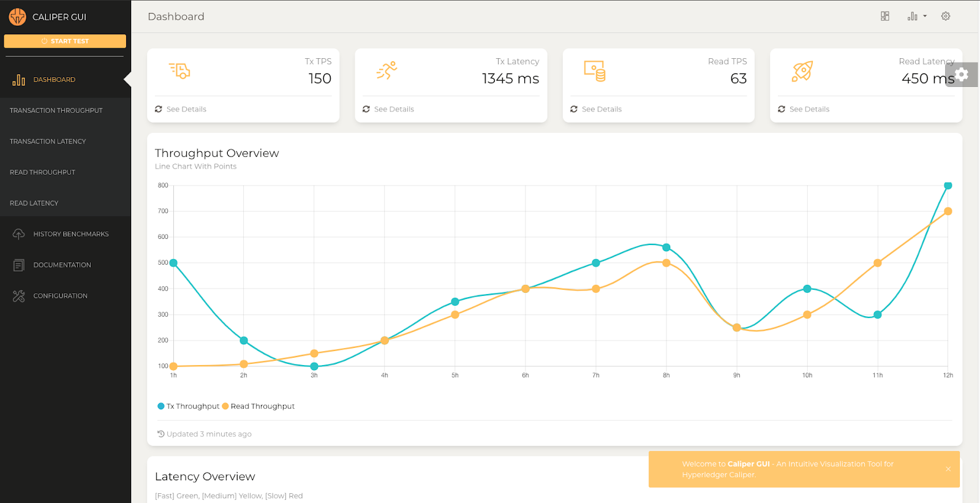Click the Line Chart With Points subtitle
Image resolution: width=980 pixels, height=503 pixels.
pos(195,167)
